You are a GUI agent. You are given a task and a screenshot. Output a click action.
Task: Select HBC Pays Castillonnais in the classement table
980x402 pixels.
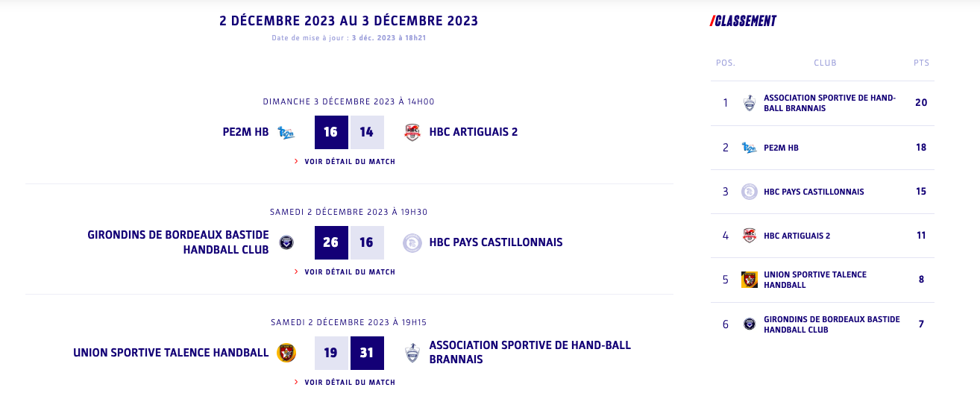[814, 192]
